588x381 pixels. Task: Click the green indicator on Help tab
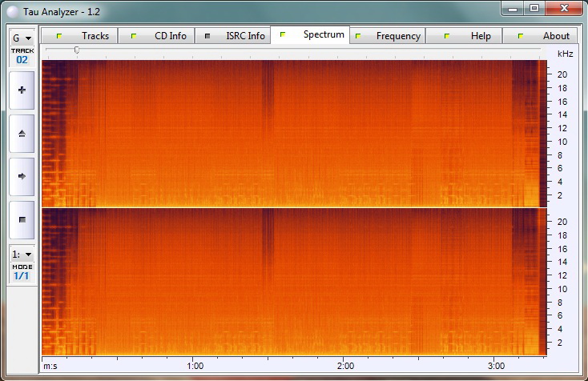coord(447,36)
